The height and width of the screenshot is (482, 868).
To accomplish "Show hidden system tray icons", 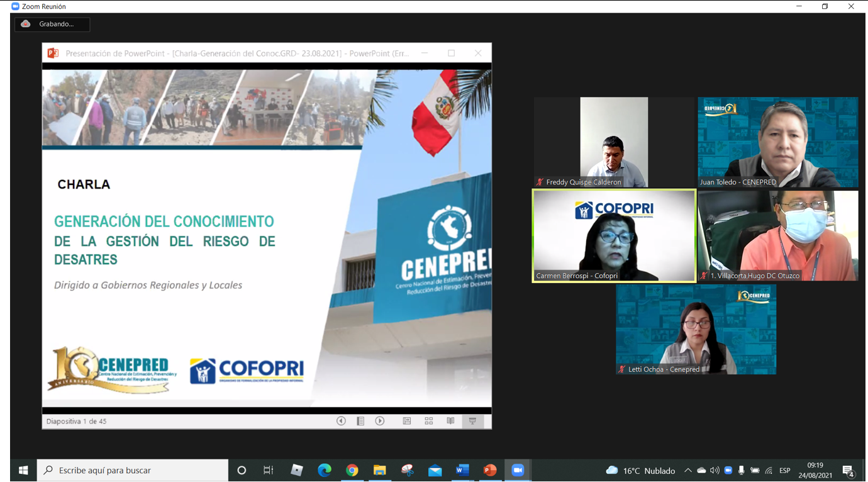I will [x=688, y=470].
